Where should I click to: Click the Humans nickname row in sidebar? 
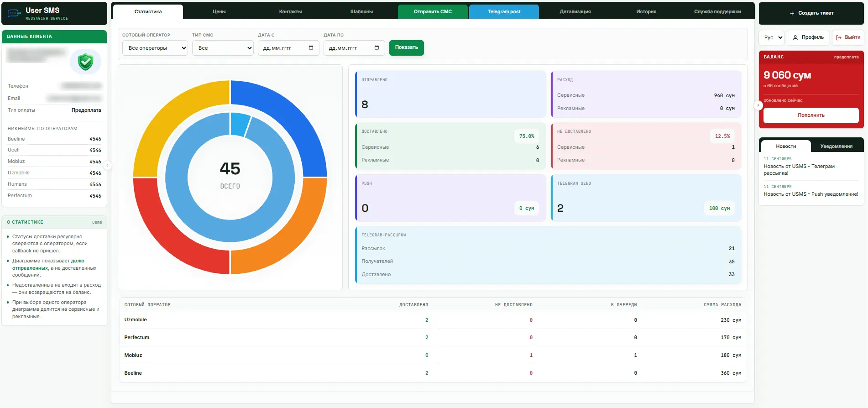[x=54, y=184]
